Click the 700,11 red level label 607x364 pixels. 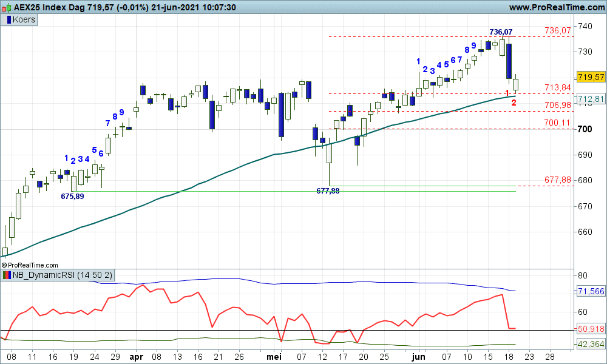click(557, 123)
